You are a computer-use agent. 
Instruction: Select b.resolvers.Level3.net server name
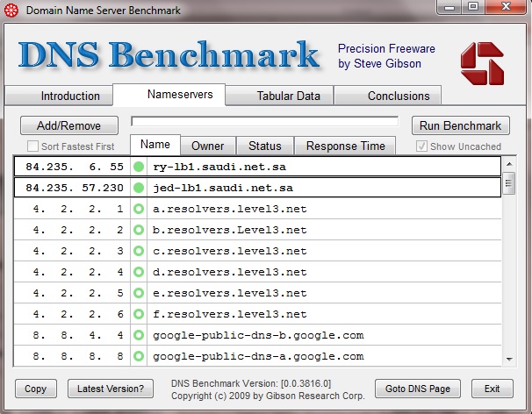230,230
